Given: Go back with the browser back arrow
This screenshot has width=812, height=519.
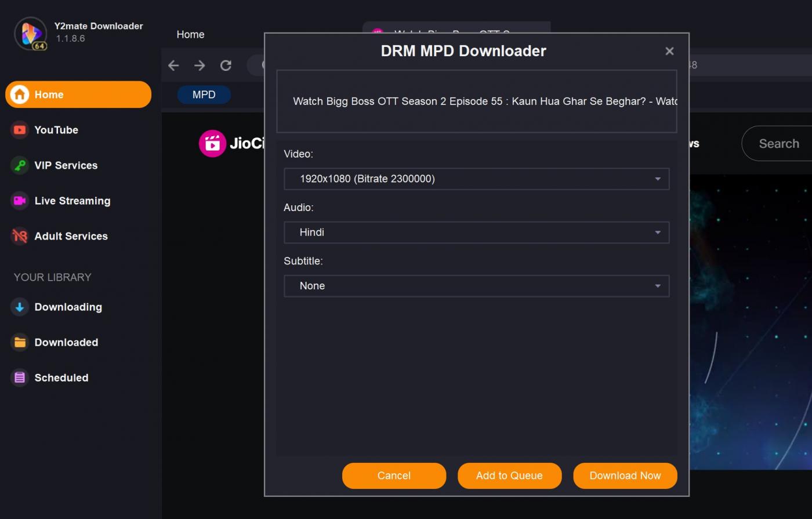Looking at the screenshot, I should pyautogui.click(x=173, y=65).
